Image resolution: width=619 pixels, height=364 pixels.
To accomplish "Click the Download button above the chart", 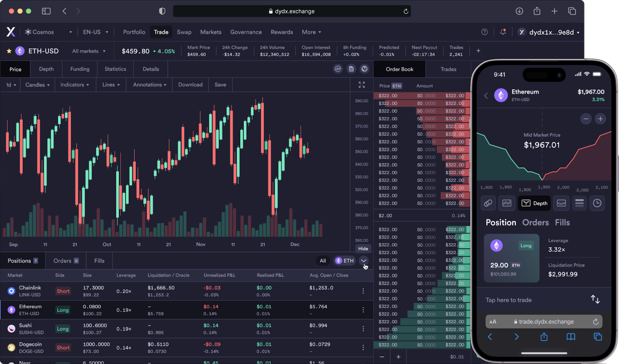I will (190, 85).
